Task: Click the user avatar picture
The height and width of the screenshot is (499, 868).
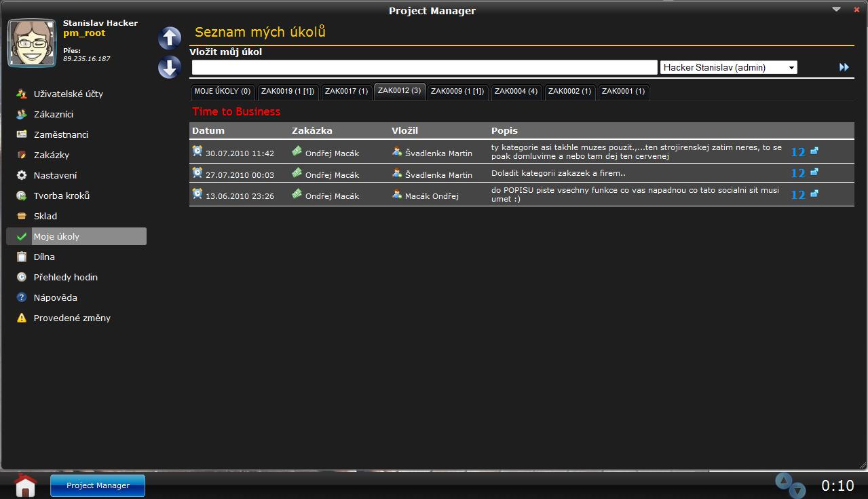Action: [x=32, y=43]
